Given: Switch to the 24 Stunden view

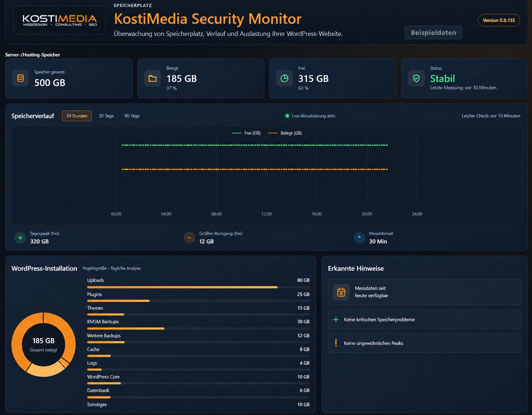Looking at the screenshot, I should 77,116.
